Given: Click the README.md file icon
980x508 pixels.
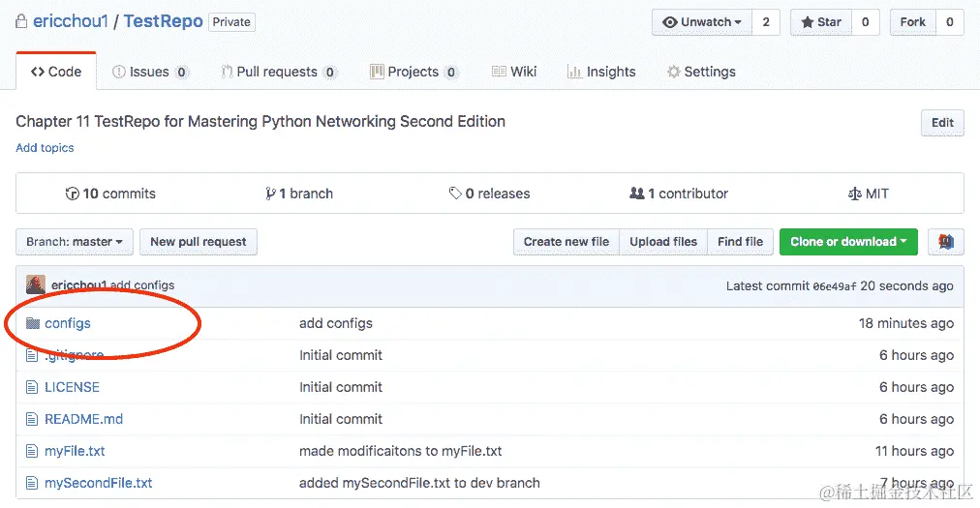Looking at the screenshot, I should 33,419.
